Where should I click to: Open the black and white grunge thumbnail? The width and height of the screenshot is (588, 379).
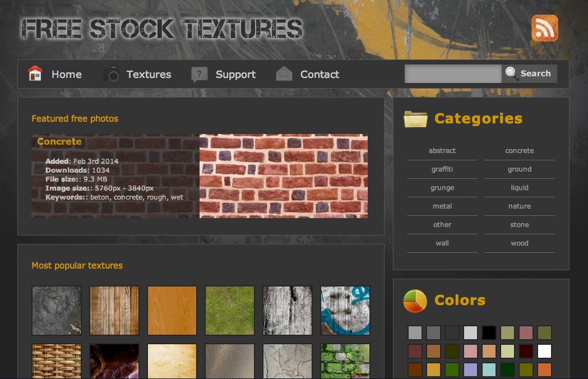tap(288, 311)
